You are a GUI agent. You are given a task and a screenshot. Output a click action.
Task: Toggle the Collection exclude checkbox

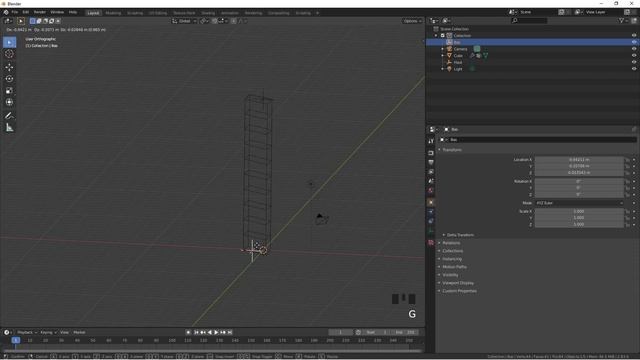[x=442, y=36]
